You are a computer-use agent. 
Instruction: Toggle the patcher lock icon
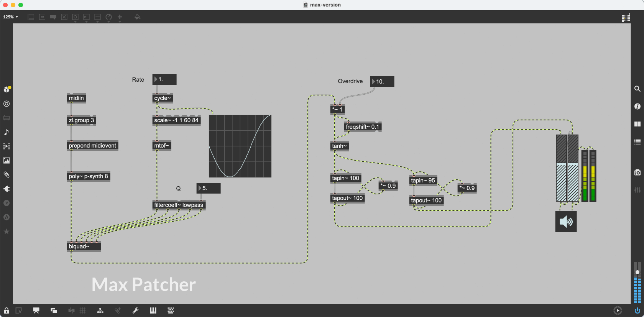coord(7,310)
